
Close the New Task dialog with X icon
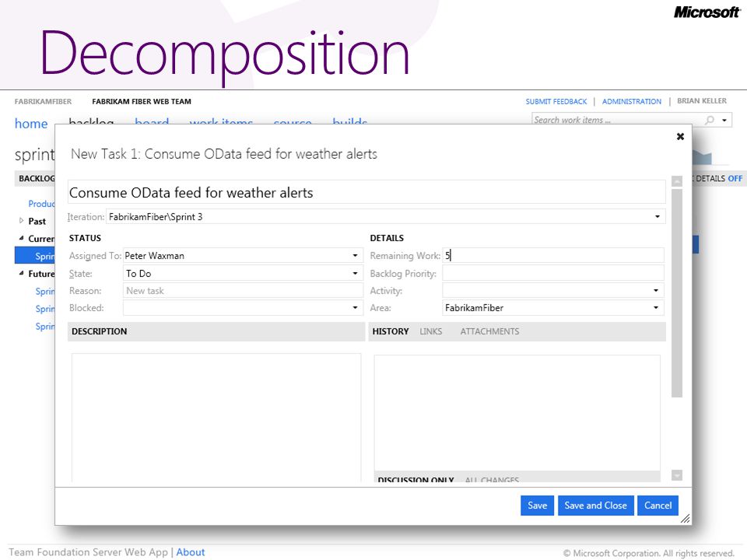click(680, 137)
